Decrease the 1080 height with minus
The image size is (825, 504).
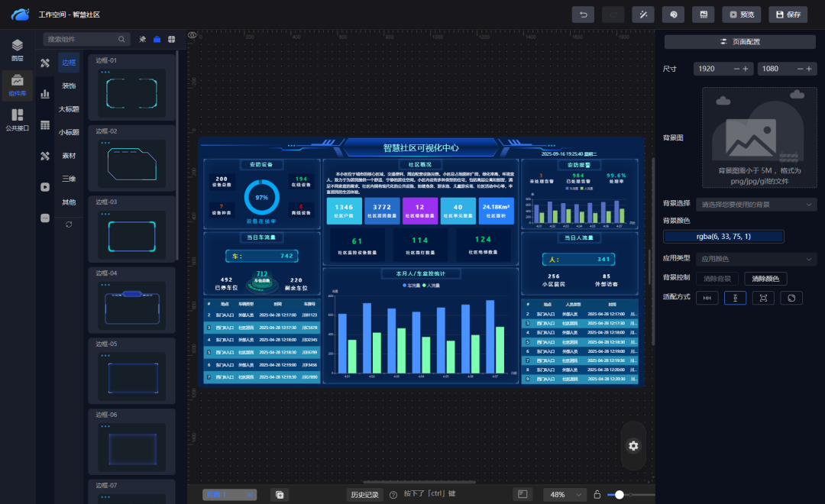click(800, 69)
